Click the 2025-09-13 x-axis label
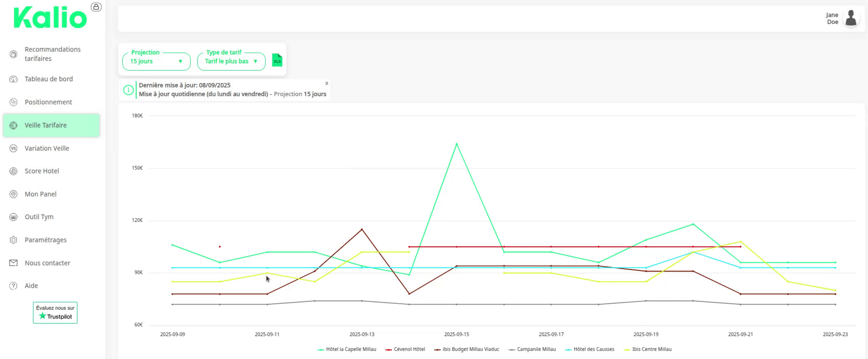Screen dimensions: 868x359 (x=362, y=334)
